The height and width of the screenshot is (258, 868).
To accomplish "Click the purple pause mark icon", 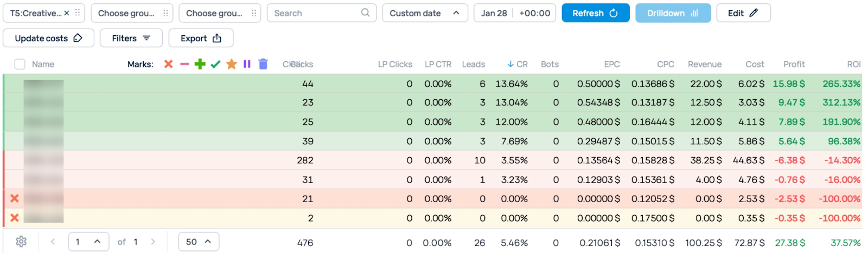I will [247, 64].
